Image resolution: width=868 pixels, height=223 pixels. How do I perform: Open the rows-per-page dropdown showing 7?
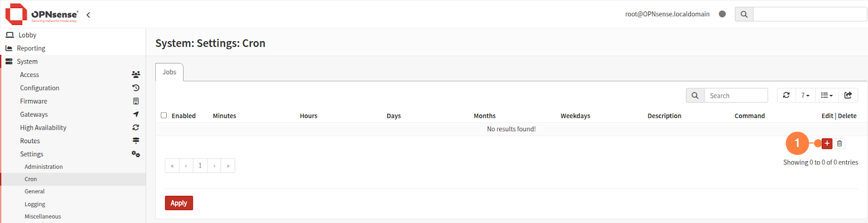click(805, 95)
